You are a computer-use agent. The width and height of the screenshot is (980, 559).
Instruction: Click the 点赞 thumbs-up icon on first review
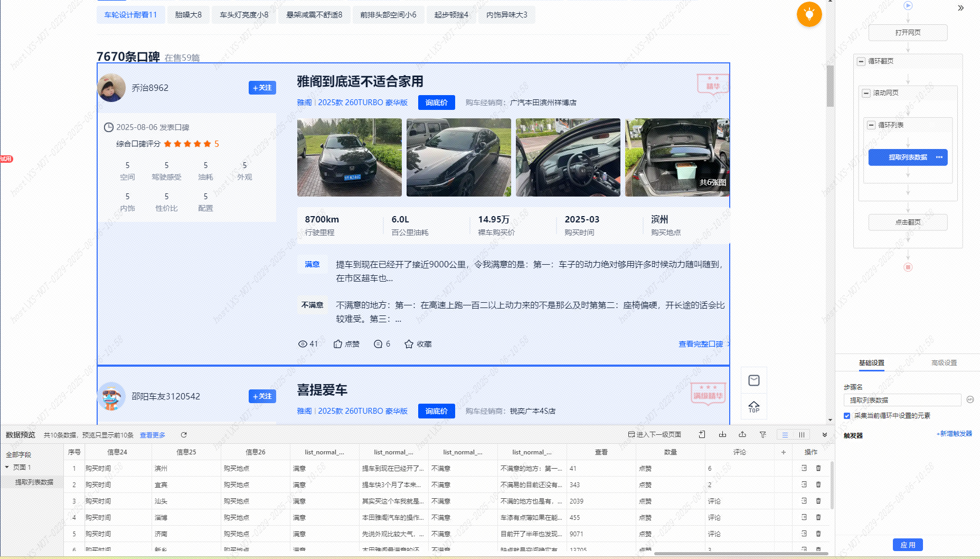tap(338, 344)
